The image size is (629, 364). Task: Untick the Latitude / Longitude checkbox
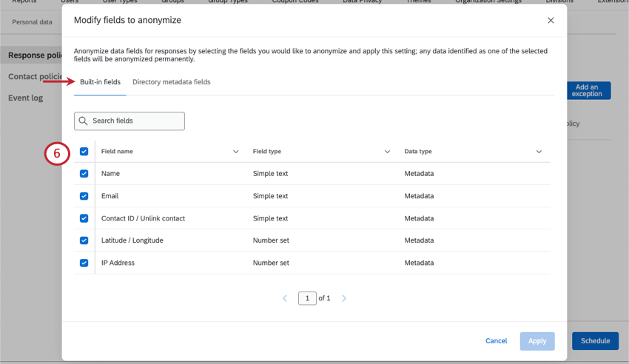click(x=84, y=240)
